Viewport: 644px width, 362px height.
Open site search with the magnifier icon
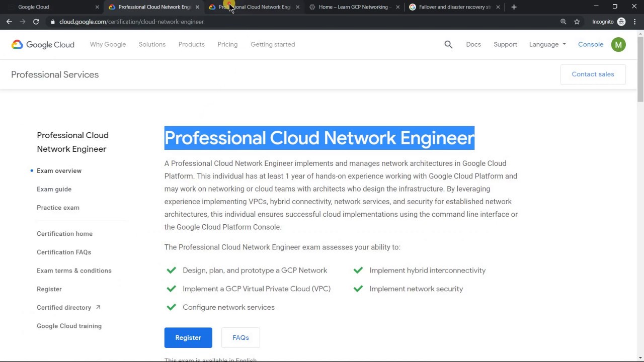(x=448, y=44)
